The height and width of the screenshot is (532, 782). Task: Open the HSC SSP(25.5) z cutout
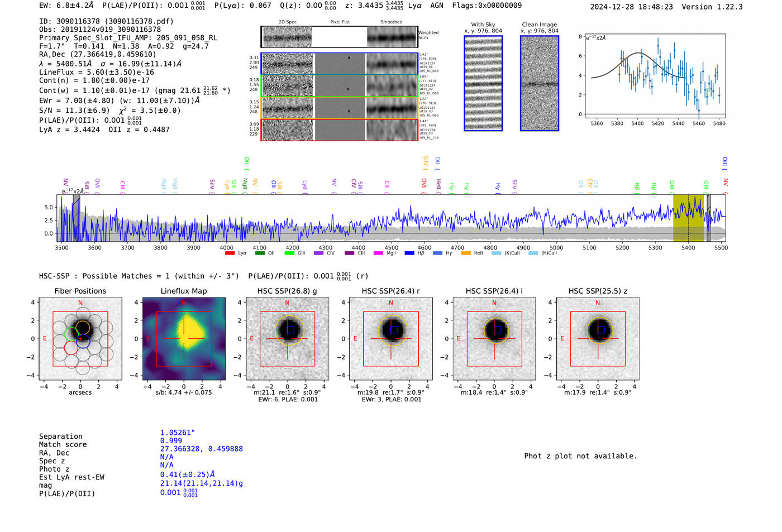[x=598, y=339]
